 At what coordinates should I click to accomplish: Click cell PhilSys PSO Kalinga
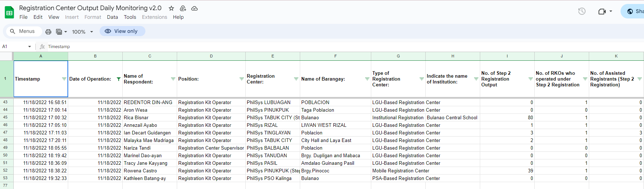tap(272, 178)
